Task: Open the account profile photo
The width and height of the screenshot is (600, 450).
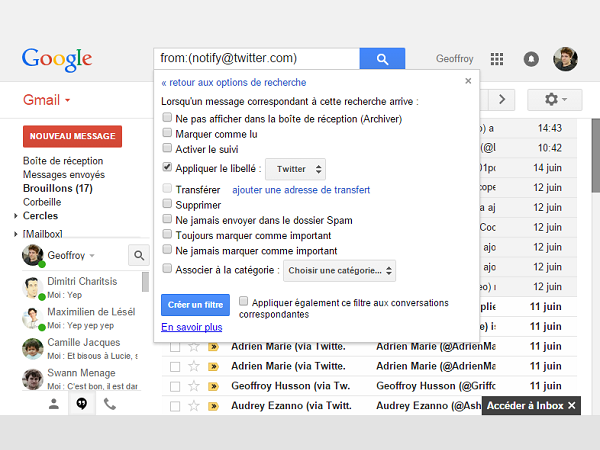Action: [x=565, y=59]
